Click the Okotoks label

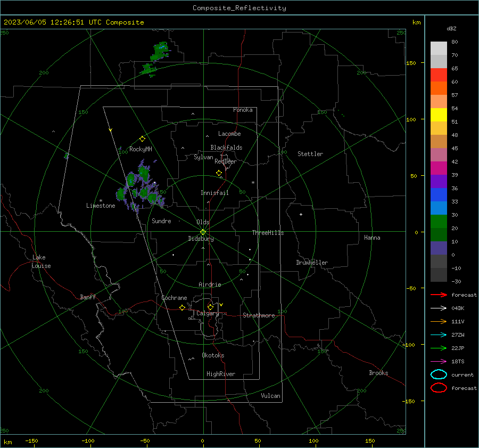point(213,355)
